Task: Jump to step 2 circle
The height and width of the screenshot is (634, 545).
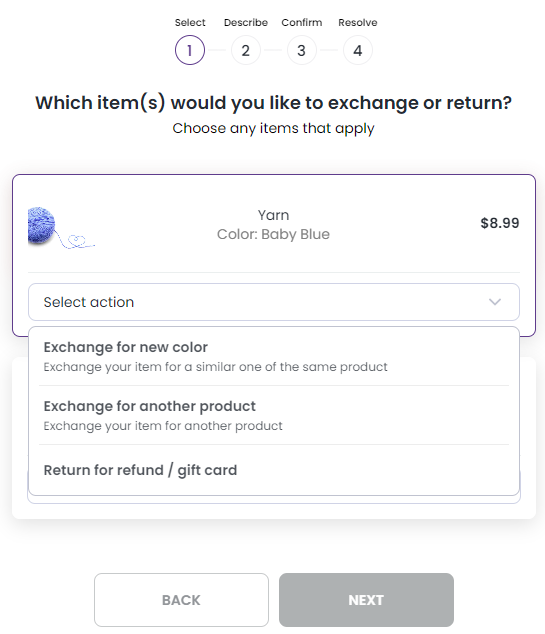Action: pos(245,50)
